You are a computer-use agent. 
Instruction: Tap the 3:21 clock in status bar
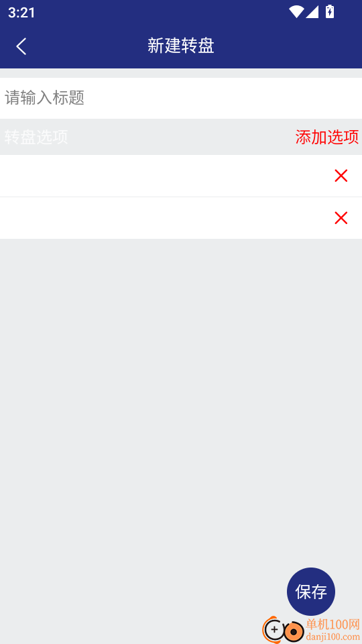pyautogui.click(x=21, y=12)
